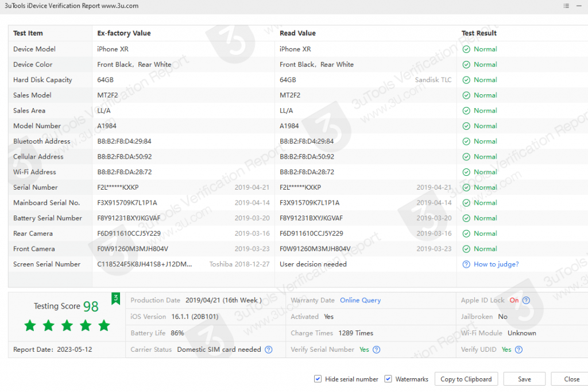Select screen serial C118524F5K8JH41S8+J12DM...
Screen dimensions: 588x392
pyautogui.click(x=144, y=264)
